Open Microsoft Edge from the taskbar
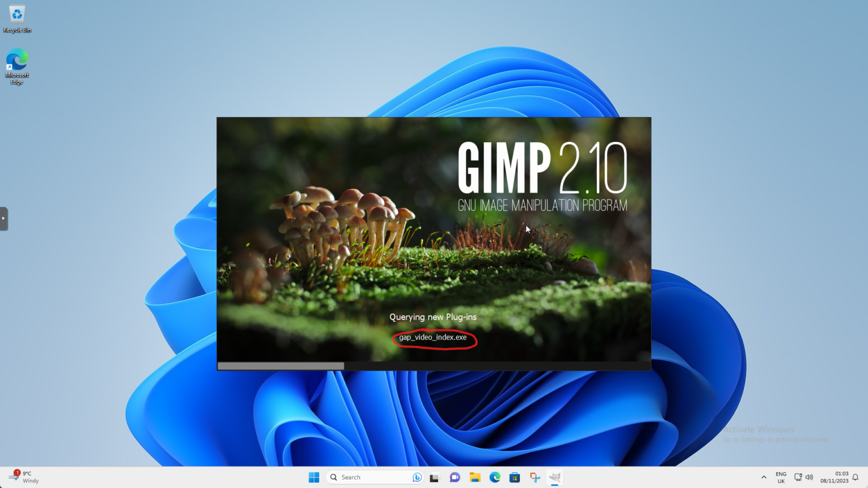The width and height of the screenshot is (868, 488). [494, 477]
